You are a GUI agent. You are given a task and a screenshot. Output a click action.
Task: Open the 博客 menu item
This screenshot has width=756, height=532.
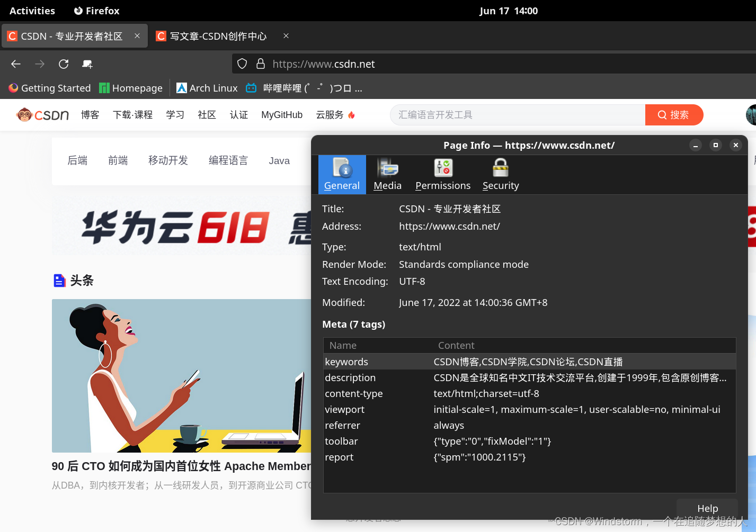(x=90, y=115)
